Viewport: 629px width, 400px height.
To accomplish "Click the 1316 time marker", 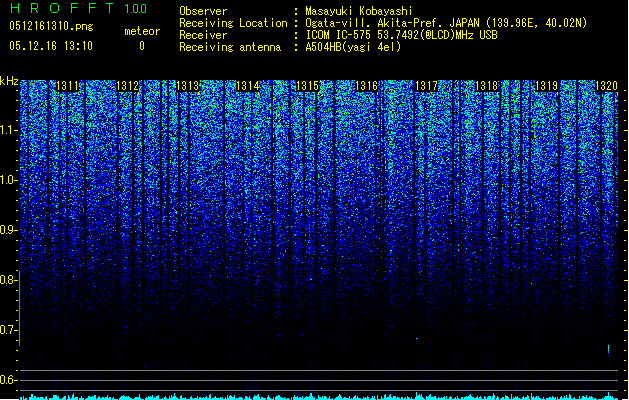I will point(367,86).
